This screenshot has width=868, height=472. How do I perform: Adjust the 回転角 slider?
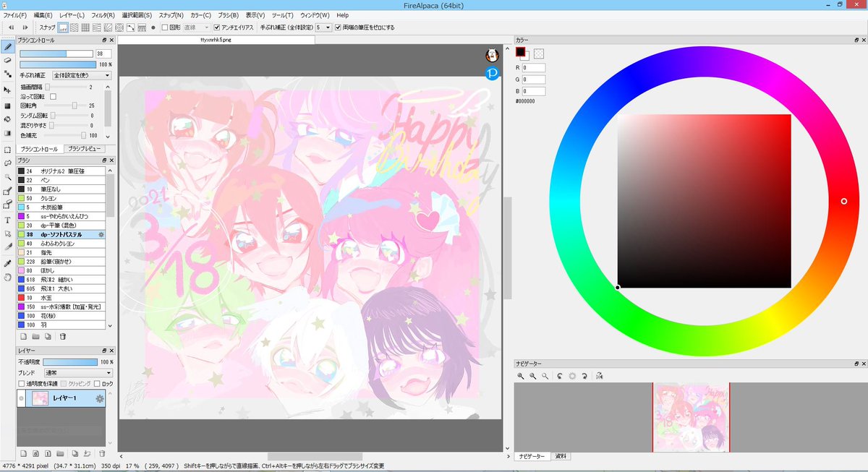coord(67,106)
